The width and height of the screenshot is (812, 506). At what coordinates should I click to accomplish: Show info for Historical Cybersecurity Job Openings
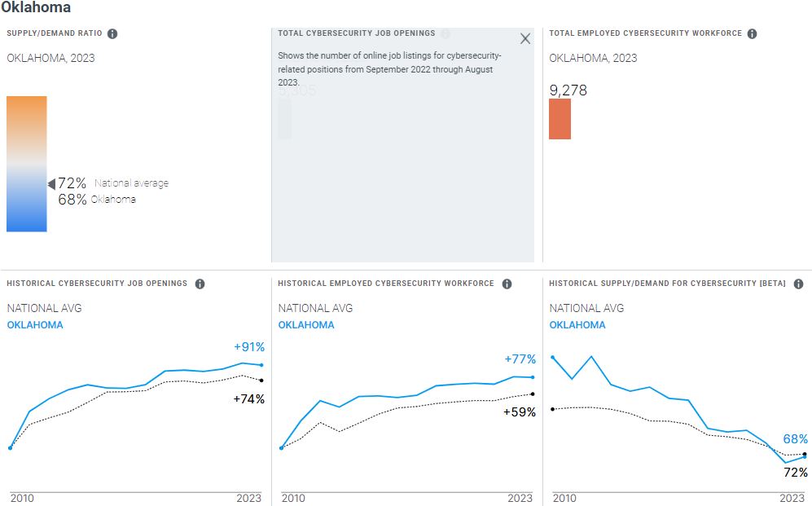200,284
